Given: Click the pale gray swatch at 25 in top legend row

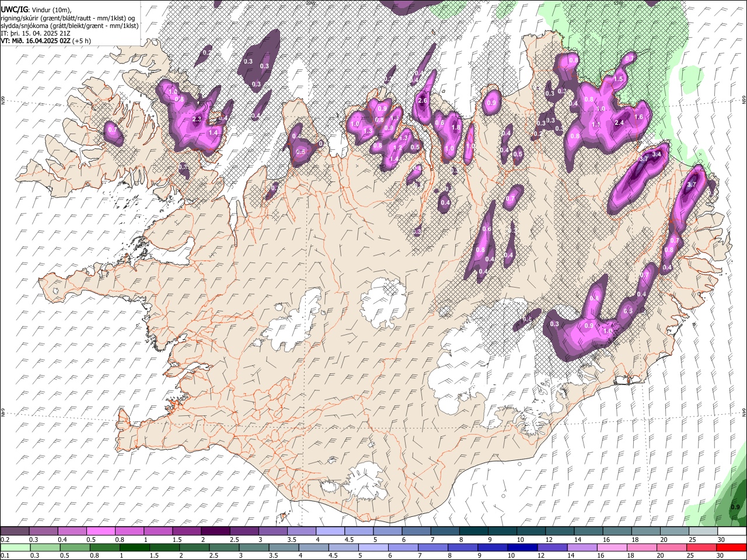Looking at the screenshot, I should (702, 531).
